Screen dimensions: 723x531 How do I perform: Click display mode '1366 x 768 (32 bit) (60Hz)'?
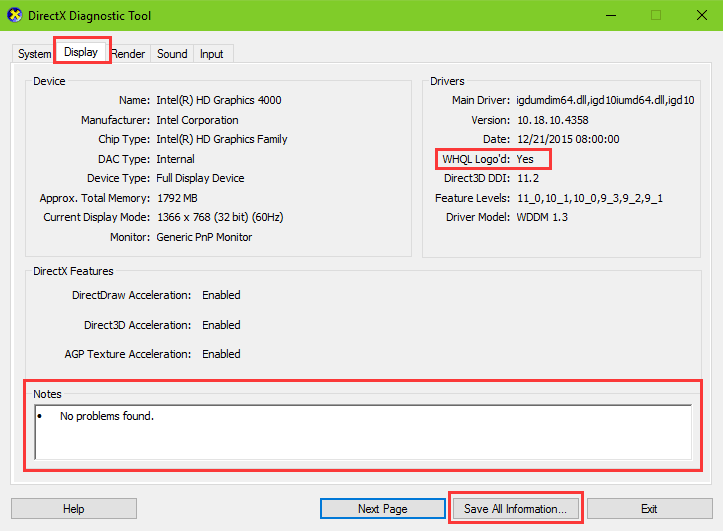pyautogui.click(x=220, y=217)
